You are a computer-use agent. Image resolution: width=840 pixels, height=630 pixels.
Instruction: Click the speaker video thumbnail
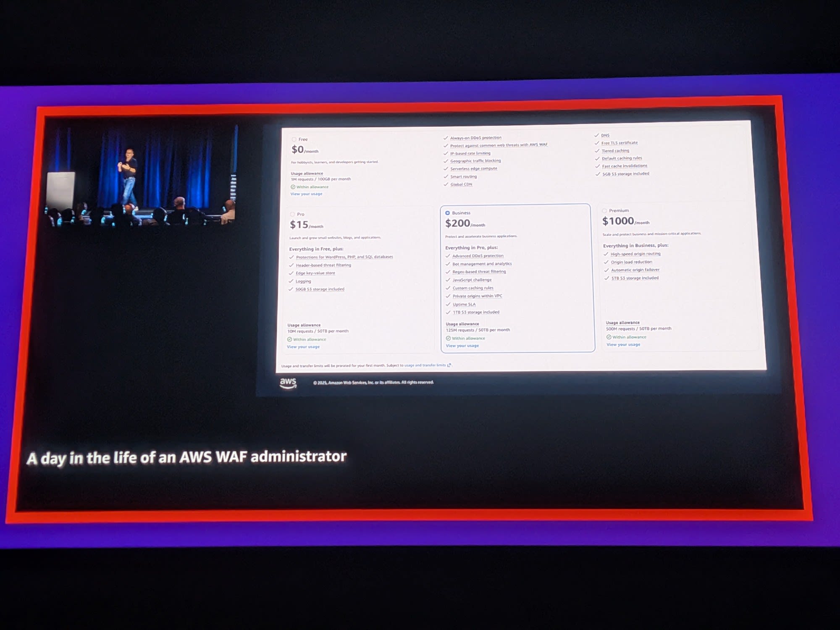click(x=141, y=176)
